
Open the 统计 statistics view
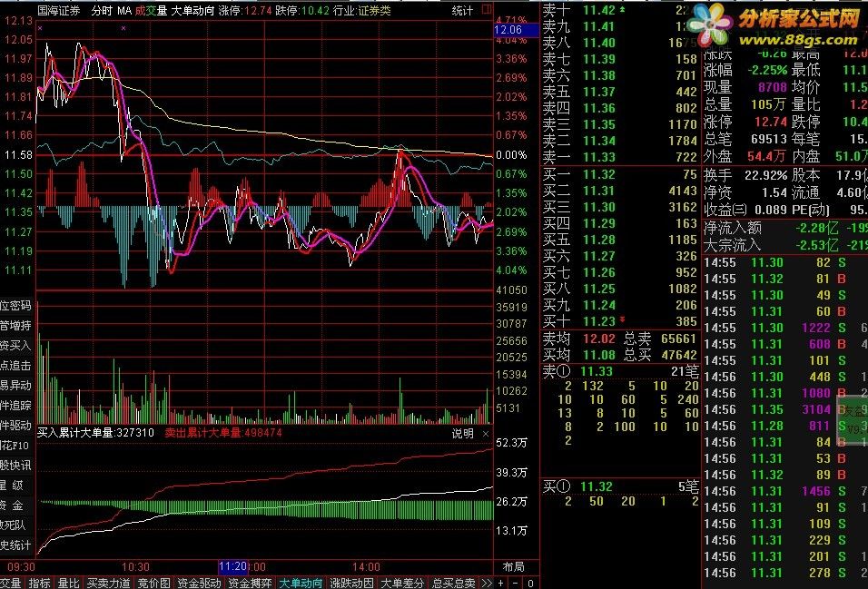462,11
